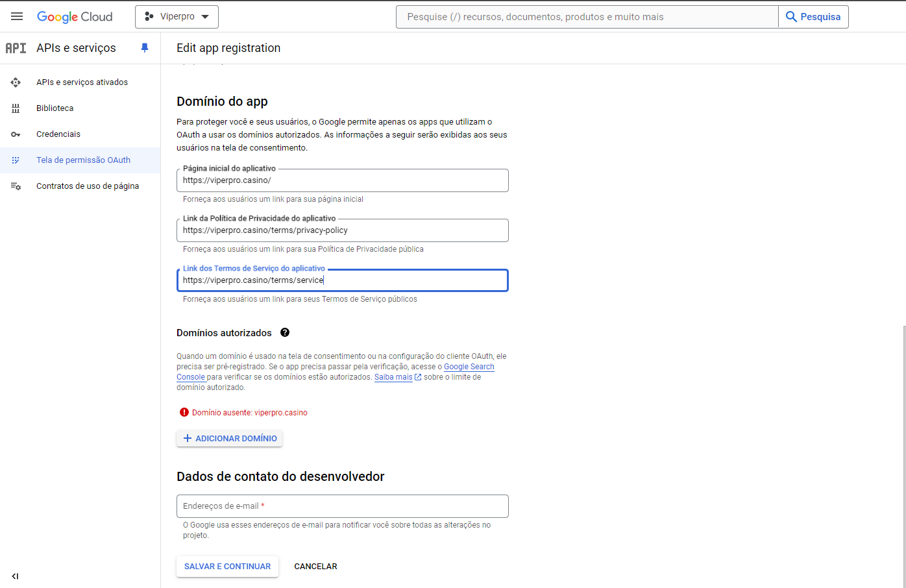Follow the Saiba mais link
This screenshot has height=588, width=906.
click(393, 377)
